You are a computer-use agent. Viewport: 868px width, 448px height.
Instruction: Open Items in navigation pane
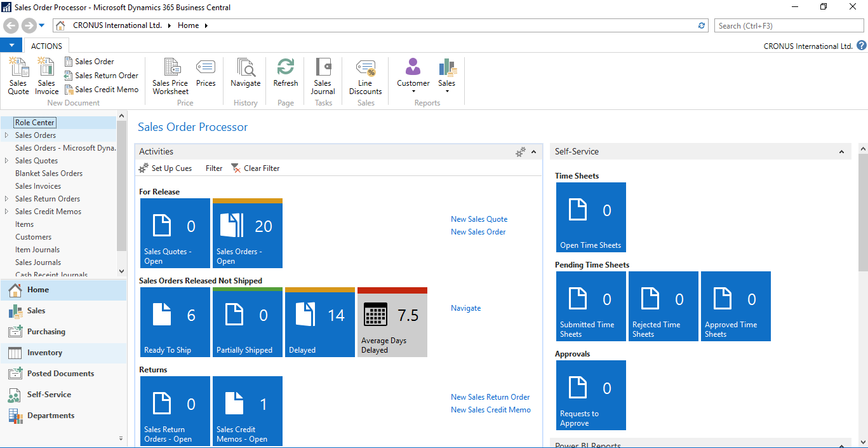[24, 224]
